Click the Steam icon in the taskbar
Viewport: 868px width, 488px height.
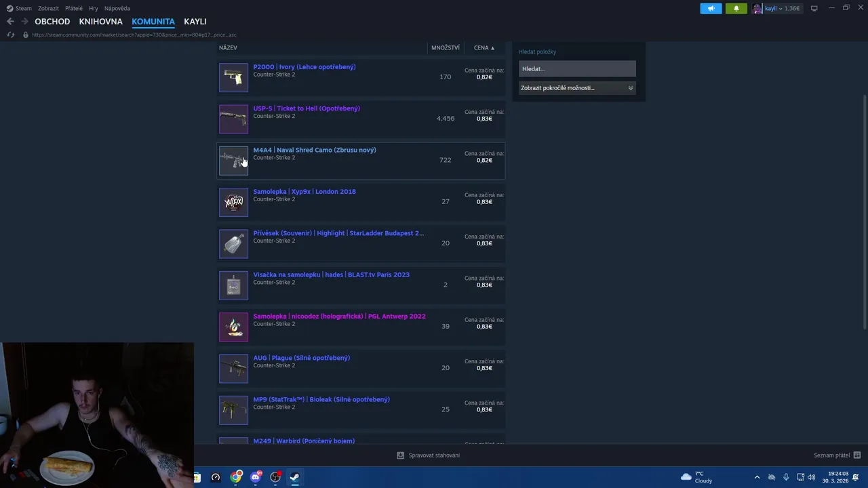295,477
